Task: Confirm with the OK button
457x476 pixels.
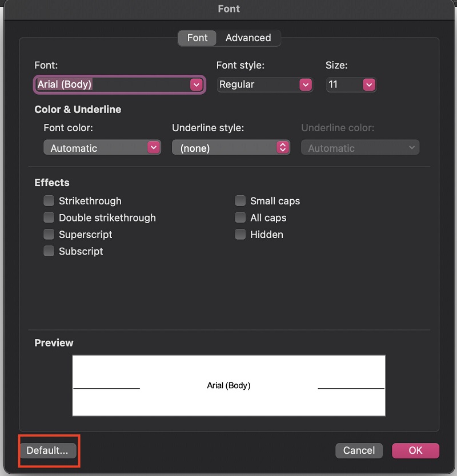Action: (415, 450)
